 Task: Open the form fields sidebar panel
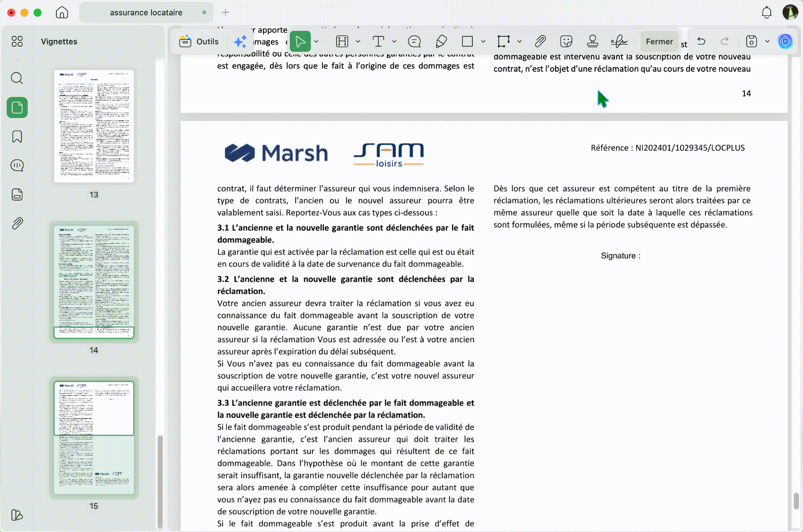(17, 195)
